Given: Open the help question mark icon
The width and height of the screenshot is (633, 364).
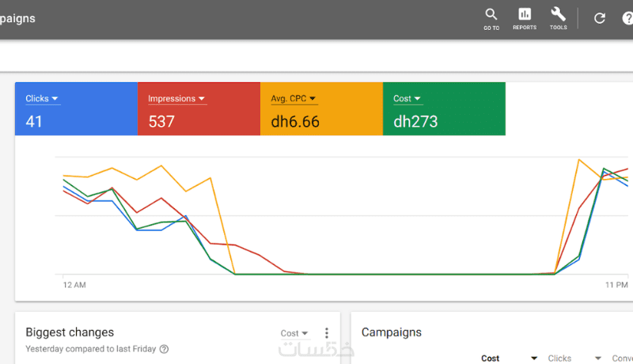Looking at the screenshot, I should click(627, 18).
